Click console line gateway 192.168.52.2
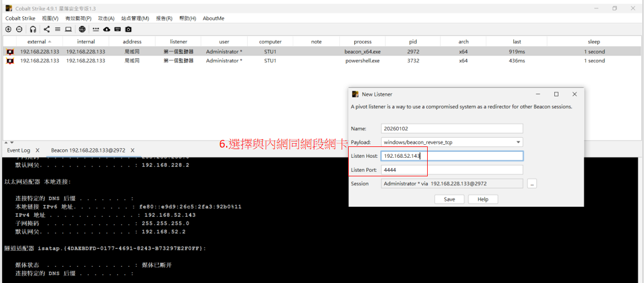The width and height of the screenshot is (644, 283). coord(100,232)
